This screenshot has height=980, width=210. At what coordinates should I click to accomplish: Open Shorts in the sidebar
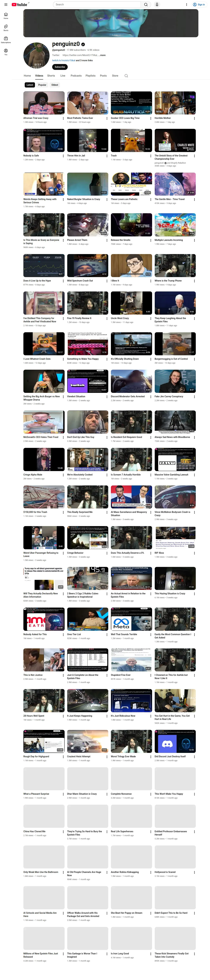coord(6,28)
